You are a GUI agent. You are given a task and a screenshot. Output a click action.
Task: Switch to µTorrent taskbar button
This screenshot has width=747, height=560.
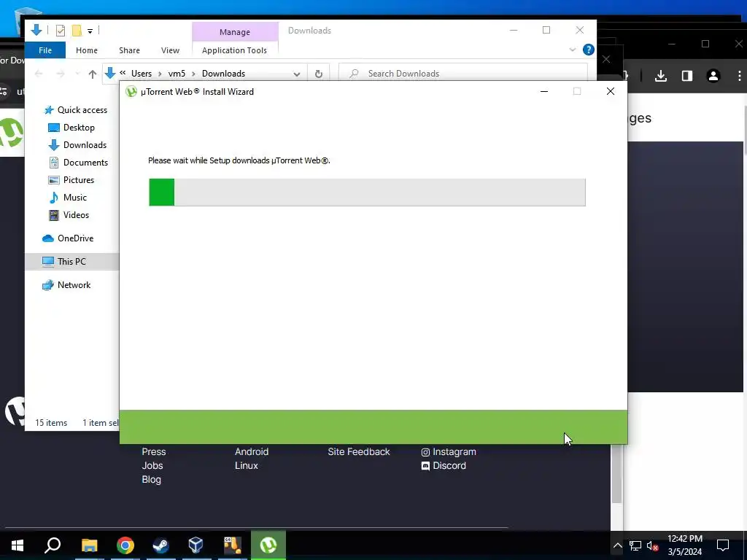coord(268,545)
